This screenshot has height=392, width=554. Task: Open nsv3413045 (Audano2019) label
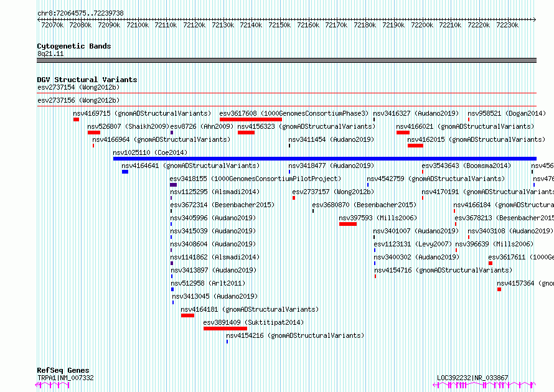click(215, 296)
